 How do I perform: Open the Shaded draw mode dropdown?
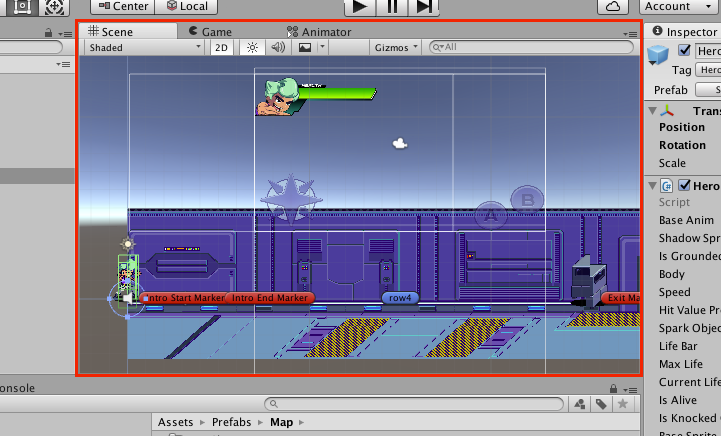click(143, 47)
